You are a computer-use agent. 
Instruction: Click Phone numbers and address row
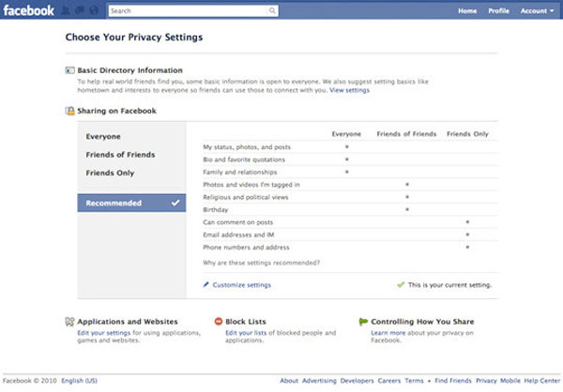350,248
